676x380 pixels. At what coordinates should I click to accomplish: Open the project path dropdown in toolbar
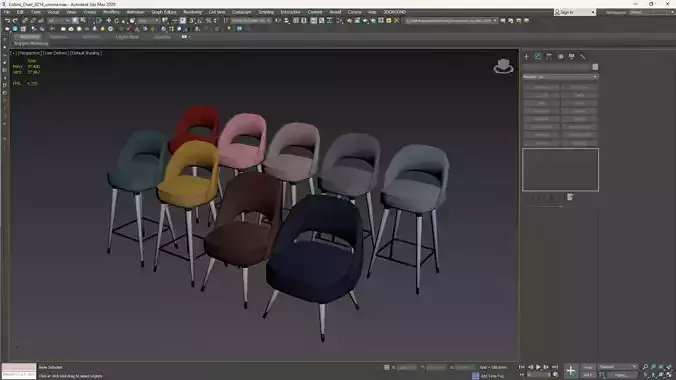pos(452,21)
